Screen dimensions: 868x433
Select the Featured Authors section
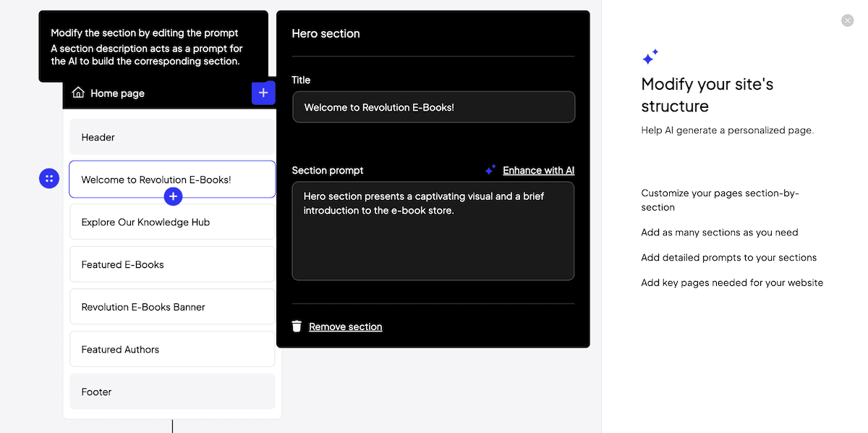pyautogui.click(x=172, y=349)
